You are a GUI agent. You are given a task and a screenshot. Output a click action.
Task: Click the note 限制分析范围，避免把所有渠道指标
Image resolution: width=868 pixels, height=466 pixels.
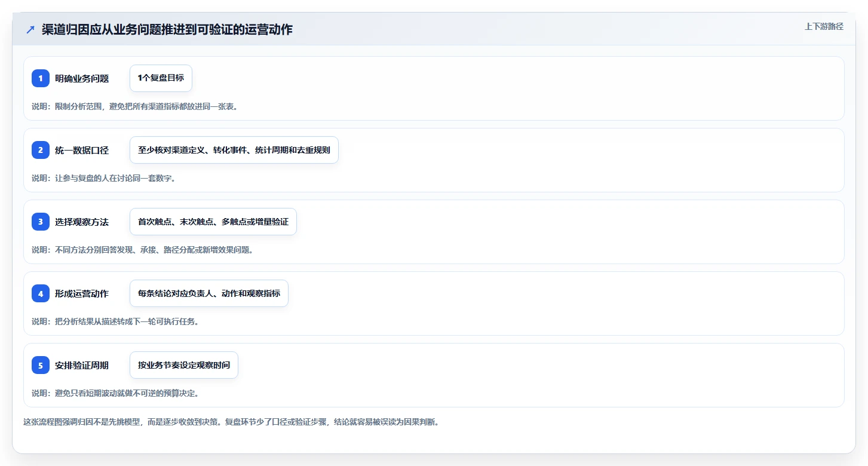point(135,106)
